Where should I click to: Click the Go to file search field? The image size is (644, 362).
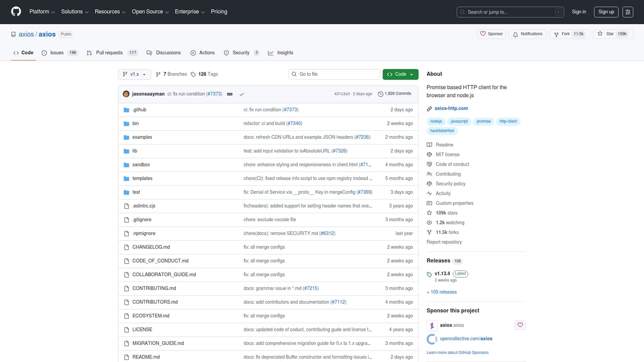334,74
